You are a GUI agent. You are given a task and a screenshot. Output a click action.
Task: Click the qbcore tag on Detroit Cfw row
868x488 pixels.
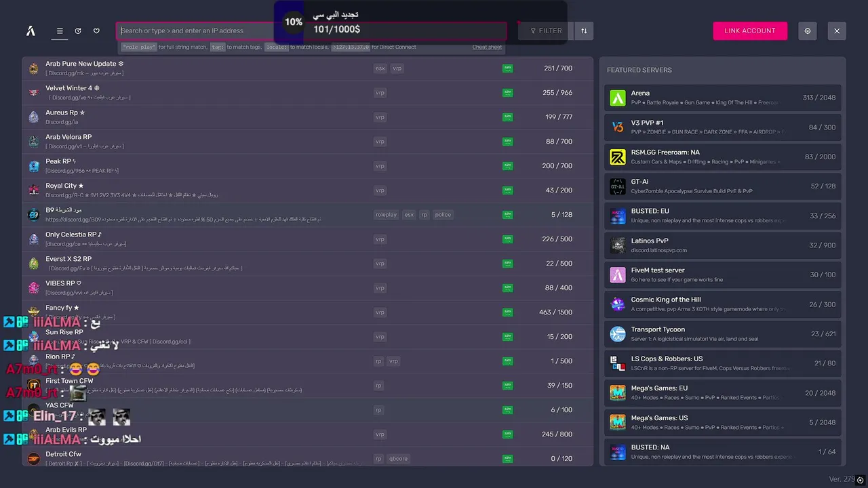[398, 459]
